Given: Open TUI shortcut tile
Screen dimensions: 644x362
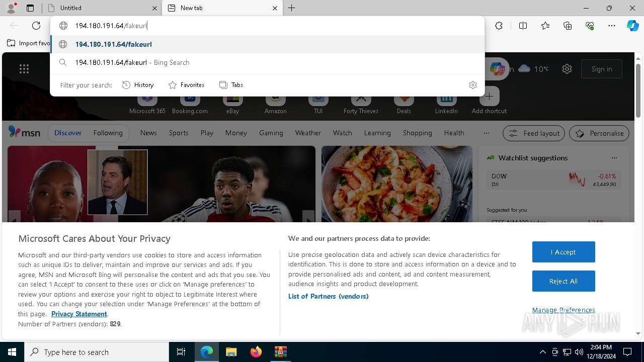Looking at the screenshot, I should pyautogui.click(x=318, y=104).
